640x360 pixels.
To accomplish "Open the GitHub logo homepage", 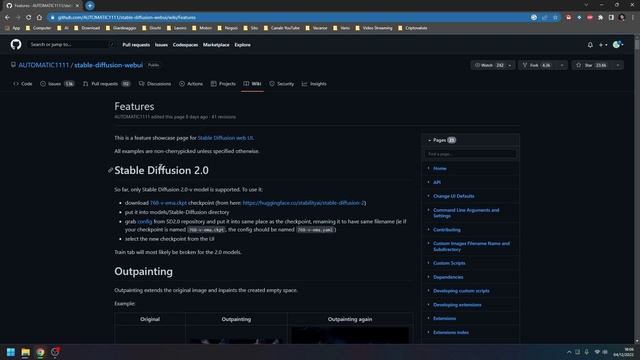I will 16,44.
